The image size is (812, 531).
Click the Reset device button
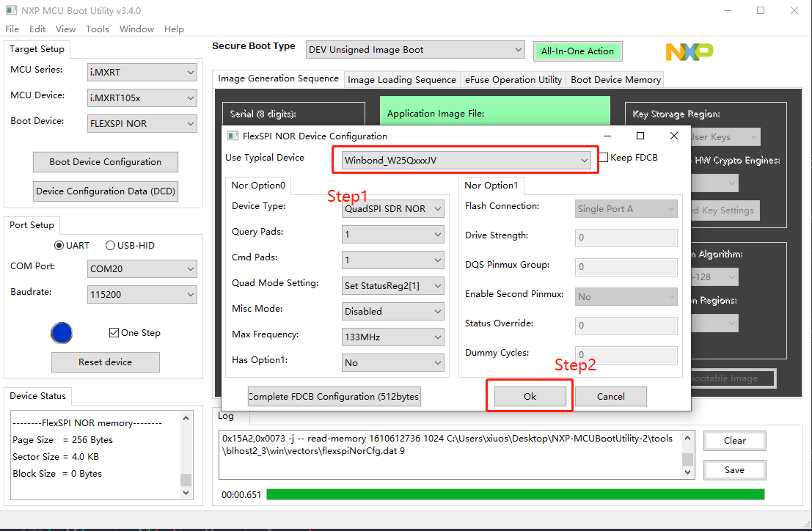(105, 362)
